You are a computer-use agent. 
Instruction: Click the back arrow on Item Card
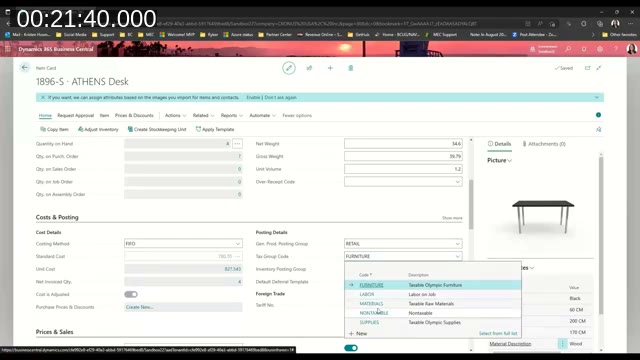click(x=24, y=68)
